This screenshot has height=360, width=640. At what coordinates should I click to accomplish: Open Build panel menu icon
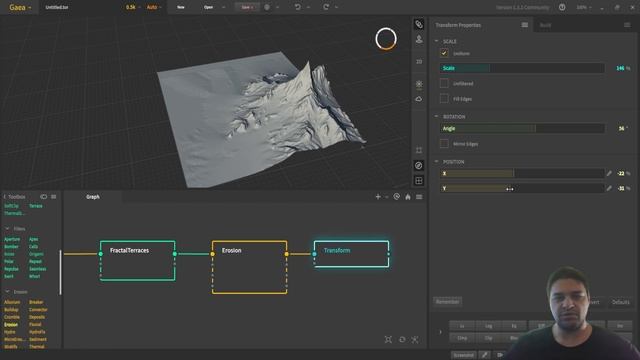click(x=627, y=25)
